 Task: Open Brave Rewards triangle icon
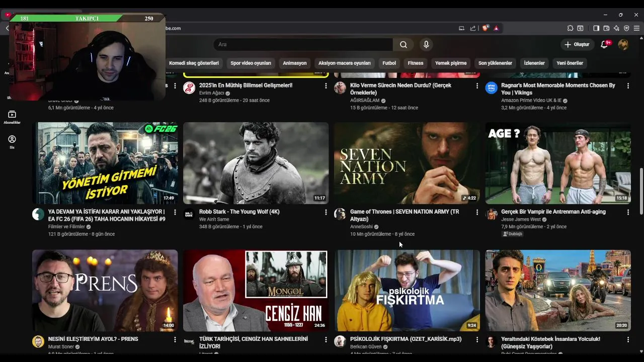click(496, 28)
